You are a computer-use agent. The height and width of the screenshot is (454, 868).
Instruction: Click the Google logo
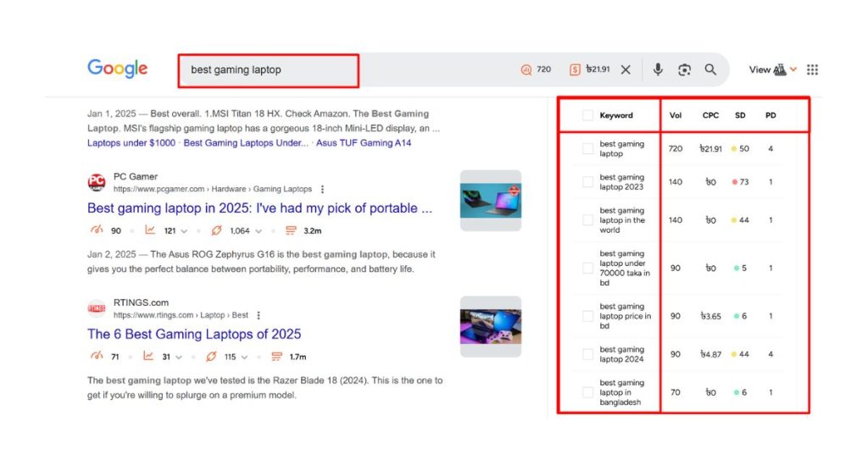117,69
